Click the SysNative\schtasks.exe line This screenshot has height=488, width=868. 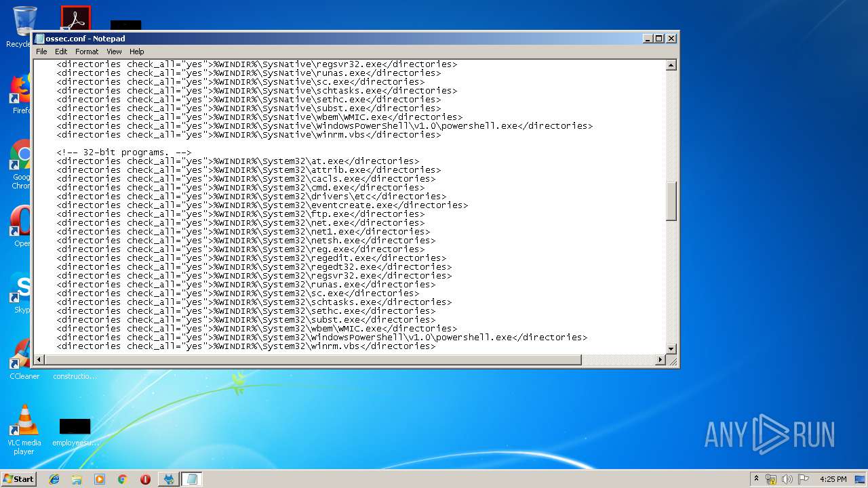pyautogui.click(x=257, y=91)
